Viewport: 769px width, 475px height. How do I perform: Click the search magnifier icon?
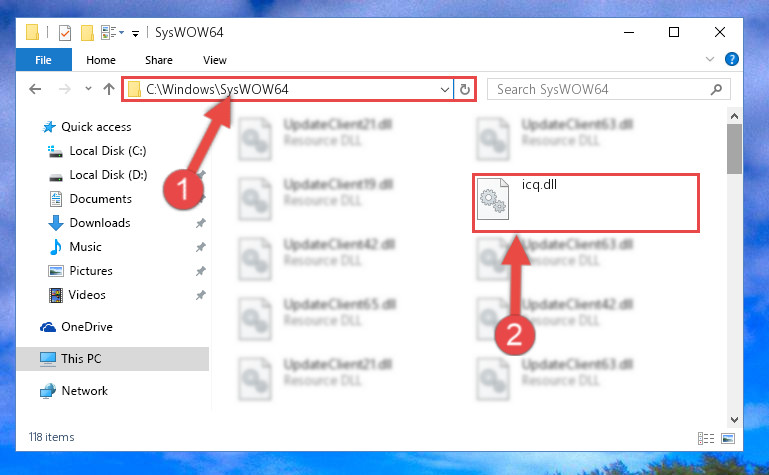(x=717, y=89)
